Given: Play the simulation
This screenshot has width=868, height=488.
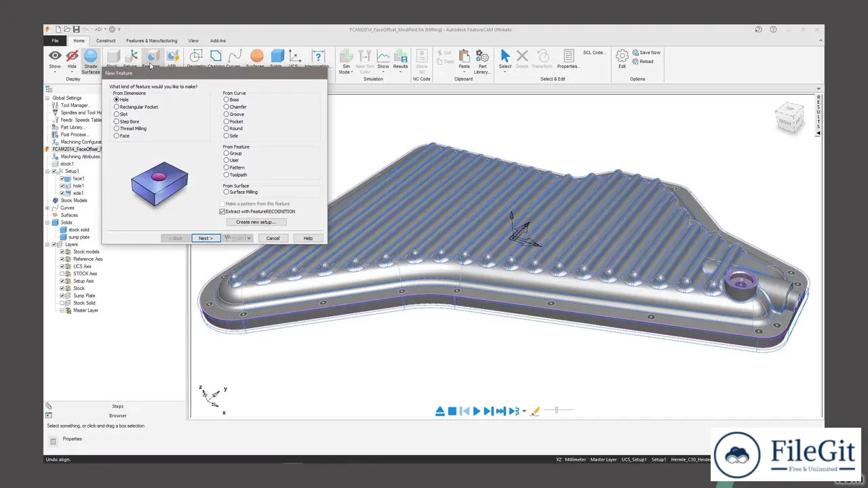Looking at the screenshot, I should 477,411.
